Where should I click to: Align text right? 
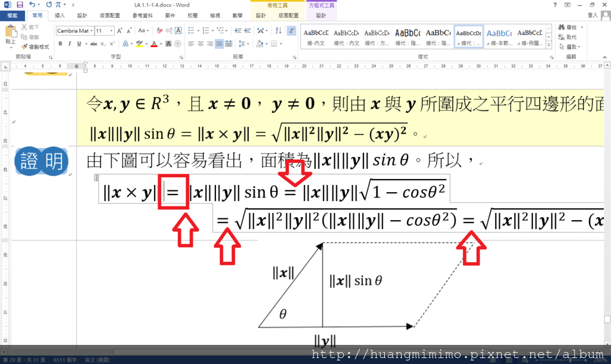[210, 44]
